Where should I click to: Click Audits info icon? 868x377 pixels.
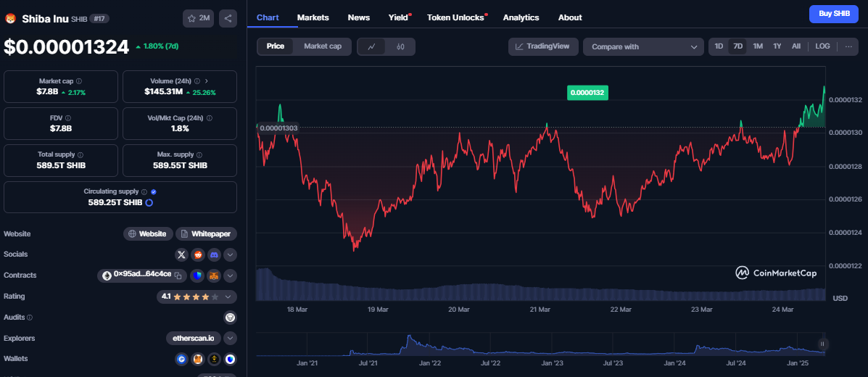pos(30,318)
